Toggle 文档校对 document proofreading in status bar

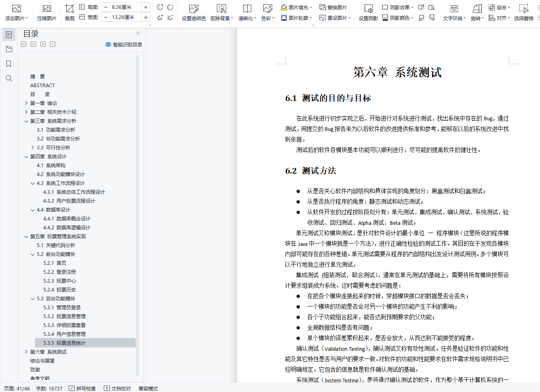117,388
